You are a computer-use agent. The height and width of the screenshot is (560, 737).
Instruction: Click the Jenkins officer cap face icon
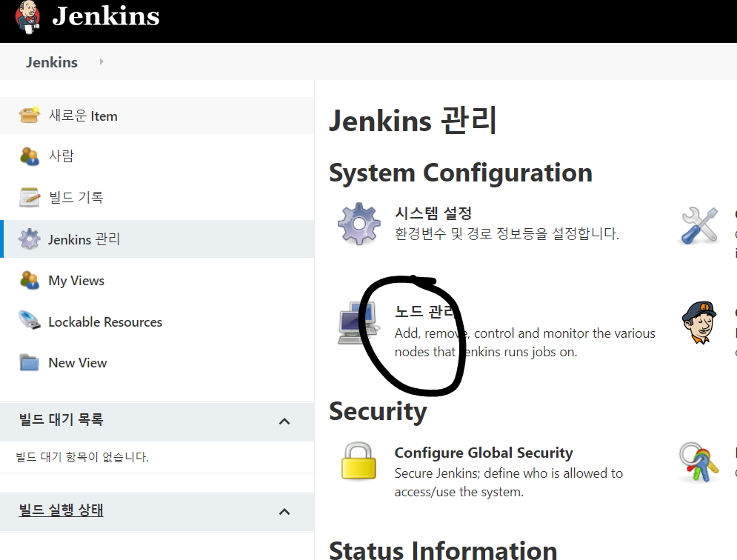(699, 322)
